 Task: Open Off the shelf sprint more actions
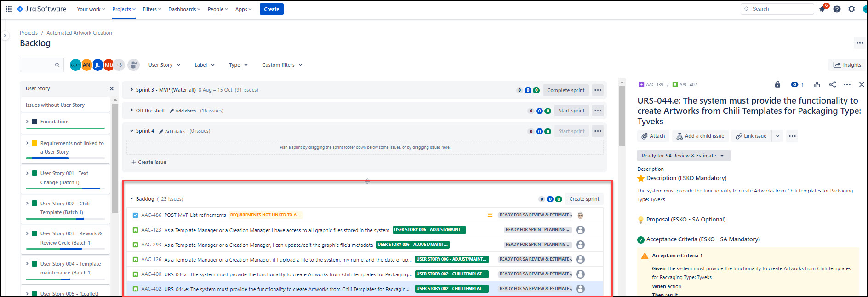598,111
